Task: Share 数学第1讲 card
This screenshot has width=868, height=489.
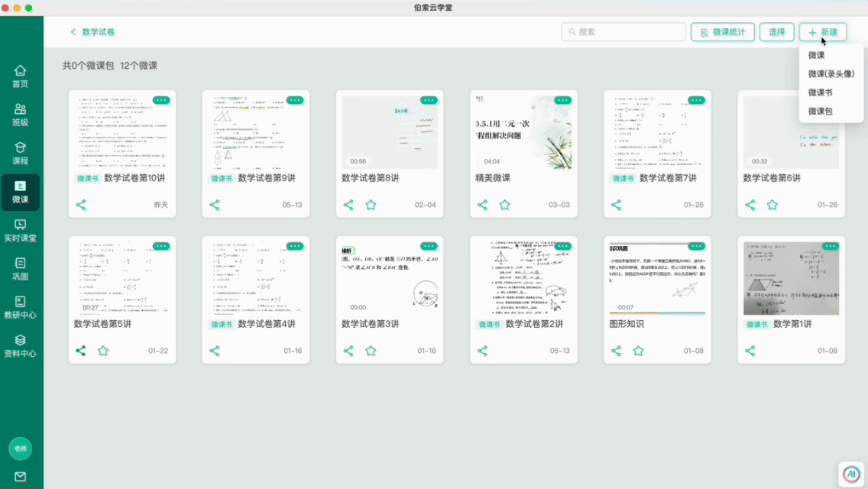Action: 750,351
